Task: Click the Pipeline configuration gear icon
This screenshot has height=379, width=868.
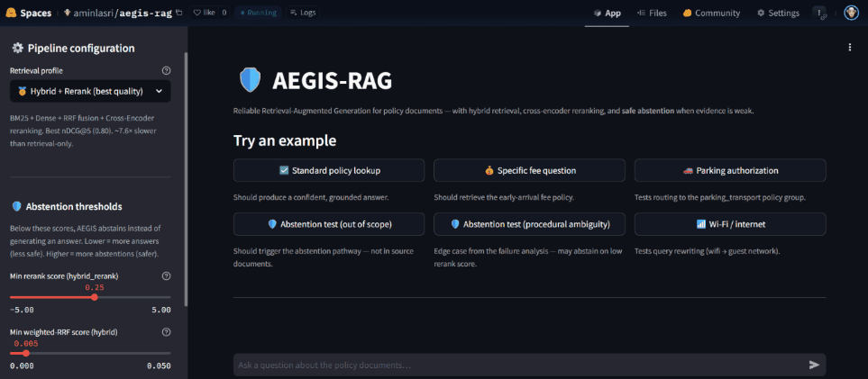Action: click(17, 48)
